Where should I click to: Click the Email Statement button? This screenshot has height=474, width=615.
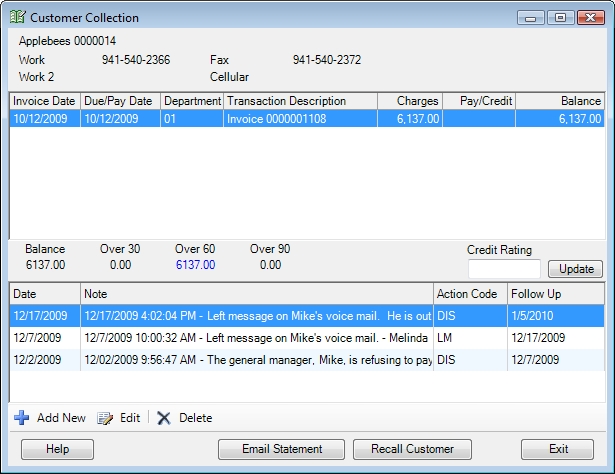281,449
